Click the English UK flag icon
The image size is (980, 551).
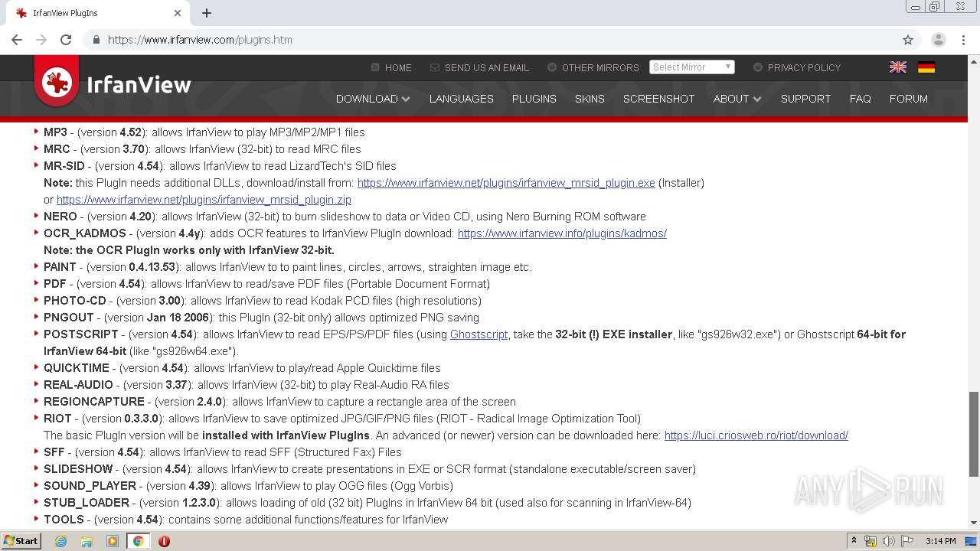pos(898,67)
